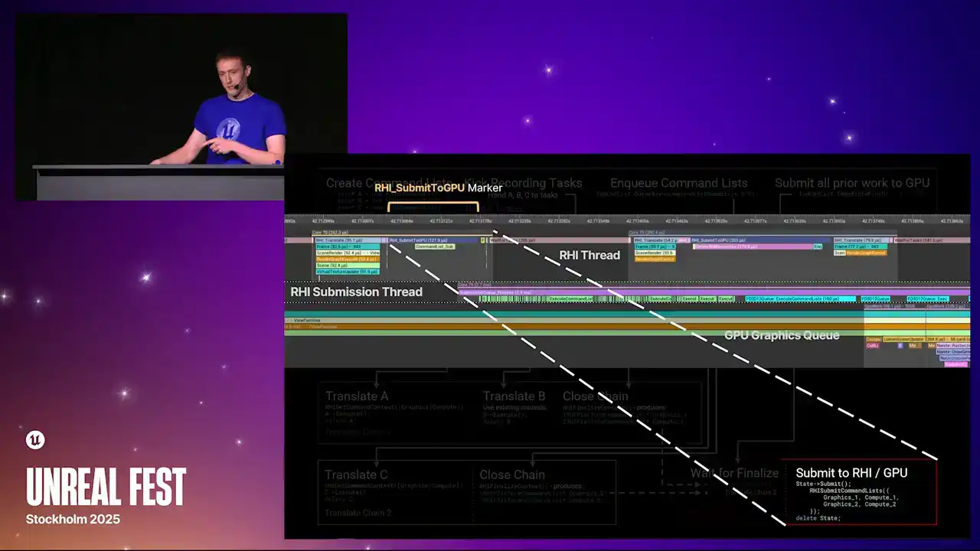
Task: Click the RHI Thread label
Action: coord(589,256)
